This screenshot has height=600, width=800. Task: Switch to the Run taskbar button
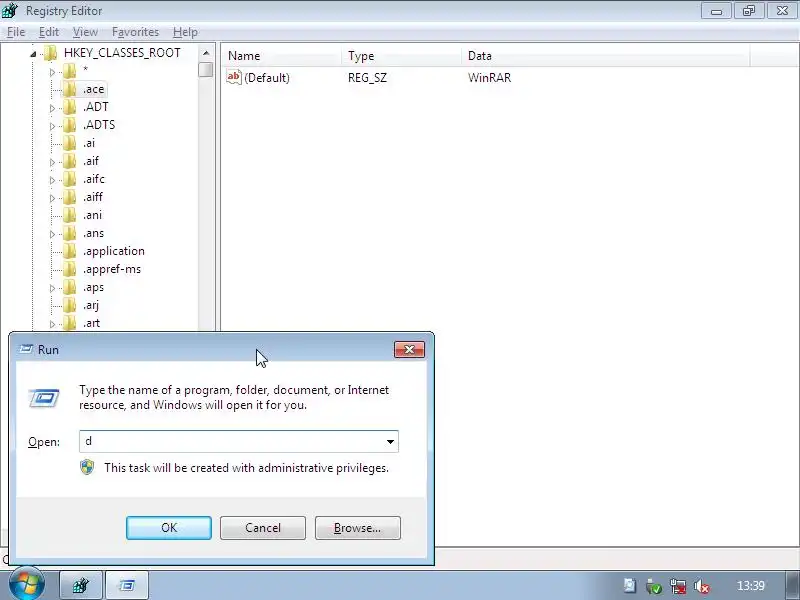click(x=127, y=585)
